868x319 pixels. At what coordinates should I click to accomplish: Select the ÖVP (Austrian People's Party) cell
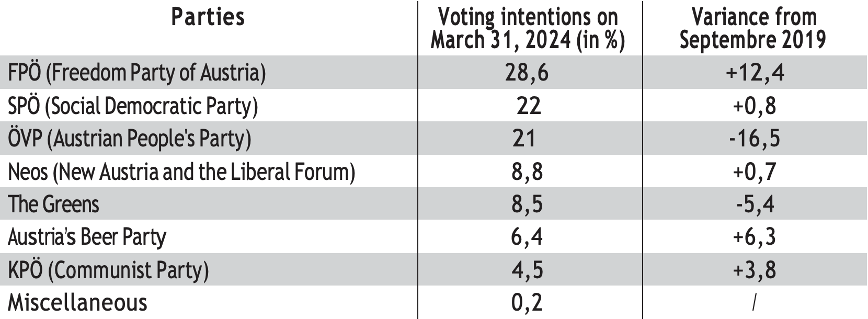pos(129,139)
